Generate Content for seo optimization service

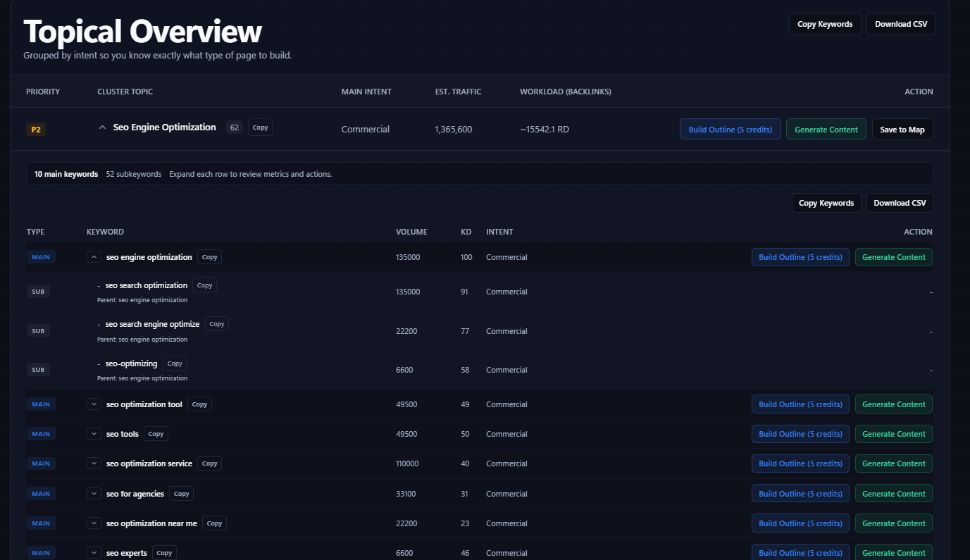(x=894, y=463)
